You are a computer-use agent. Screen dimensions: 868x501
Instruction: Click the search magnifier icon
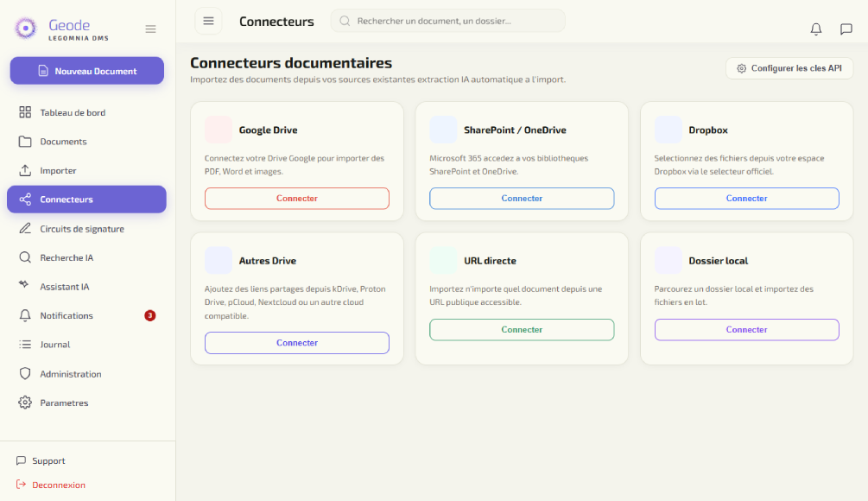(x=345, y=21)
